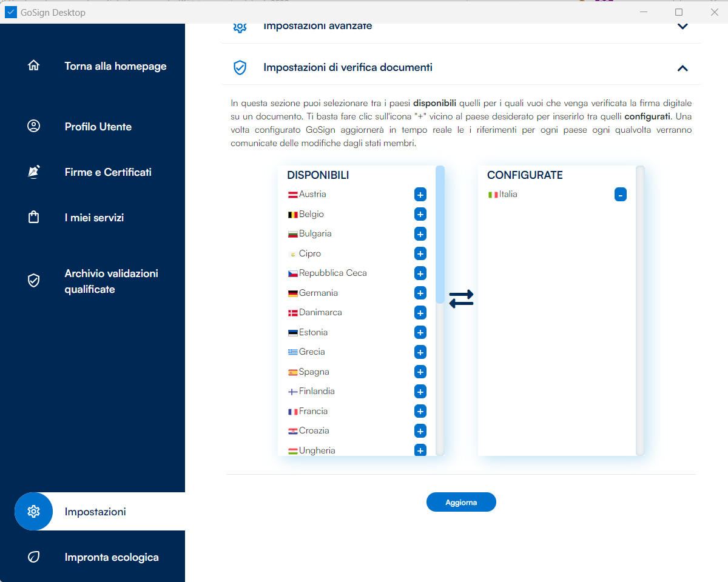Image resolution: width=728 pixels, height=582 pixels.
Task: Click the Firme e Certificati pen icon
Action: click(34, 172)
